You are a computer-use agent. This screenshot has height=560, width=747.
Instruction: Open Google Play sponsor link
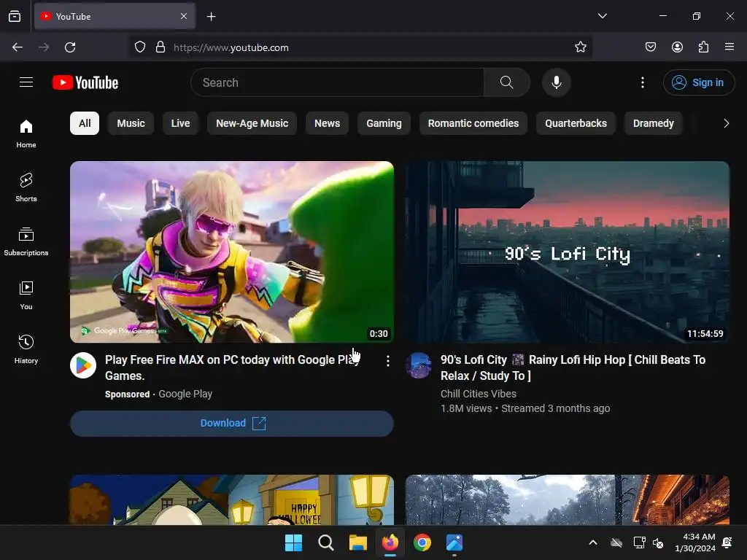185,394
